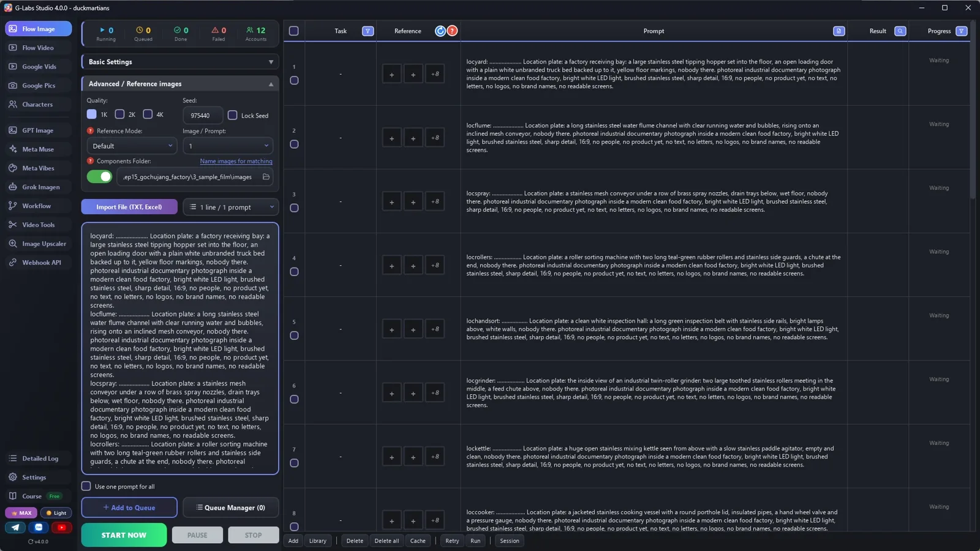980x551 pixels.
Task: Go to the Characters page
Action: [38, 105]
